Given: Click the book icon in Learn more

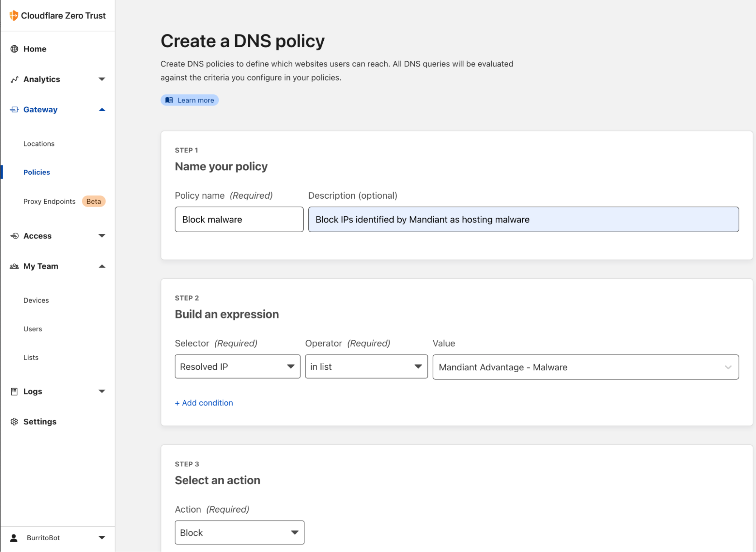Looking at the screenshot, I should click(169, 100).
